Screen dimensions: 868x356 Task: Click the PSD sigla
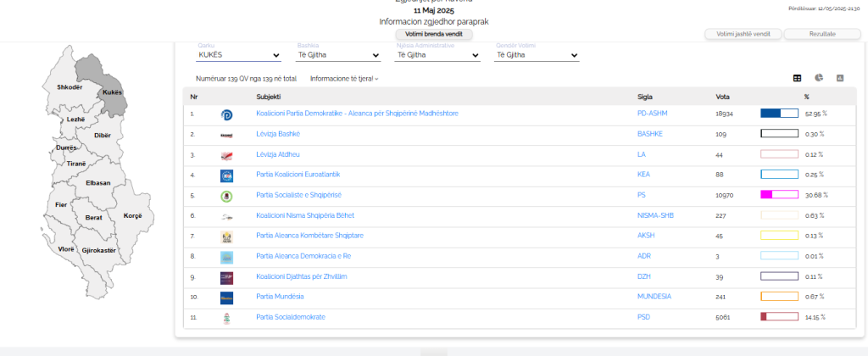(x=643, y=317)
